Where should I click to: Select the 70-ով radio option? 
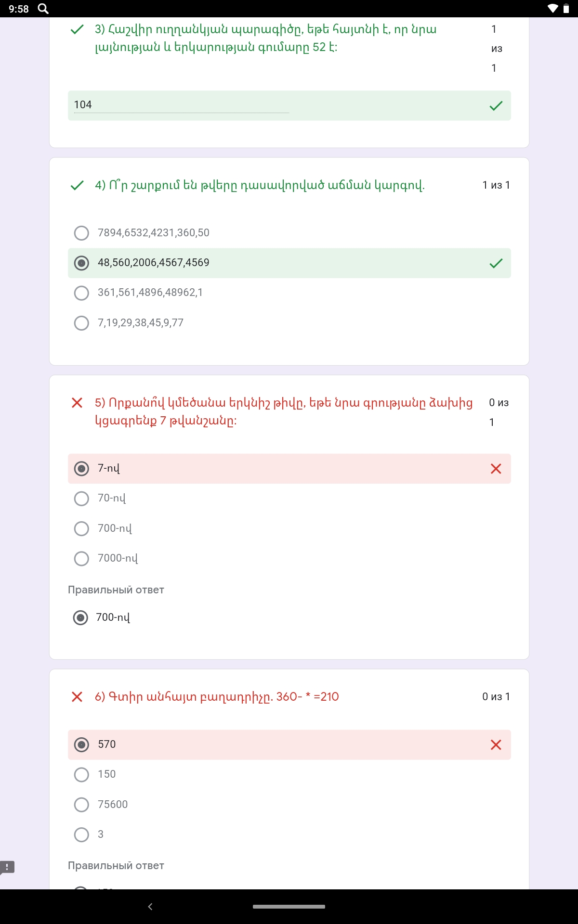pyautogui.click(x=81, y=499)
